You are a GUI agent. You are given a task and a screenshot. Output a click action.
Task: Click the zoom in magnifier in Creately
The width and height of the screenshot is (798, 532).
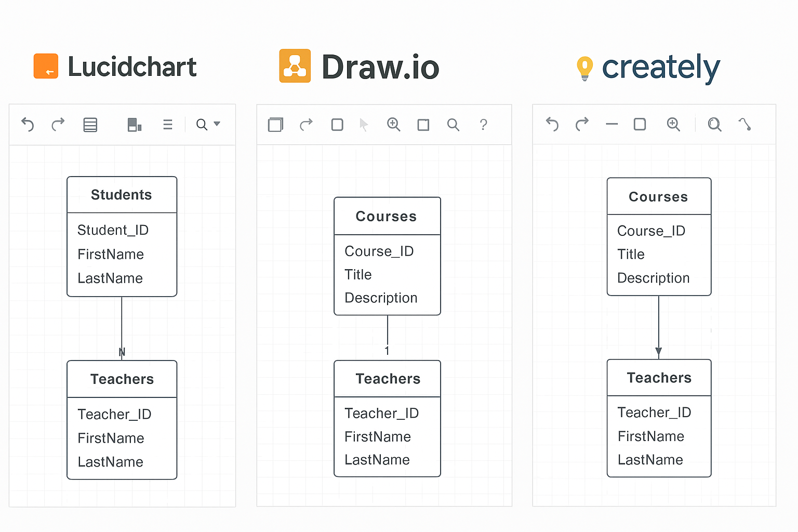pyautogui.click(x=673, y=124)
